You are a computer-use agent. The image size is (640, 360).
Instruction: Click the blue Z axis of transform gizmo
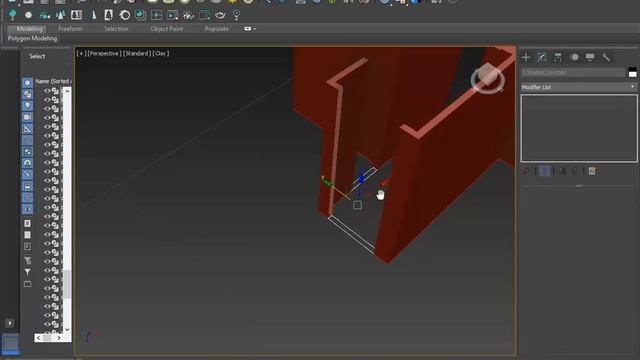click(362, 179)
